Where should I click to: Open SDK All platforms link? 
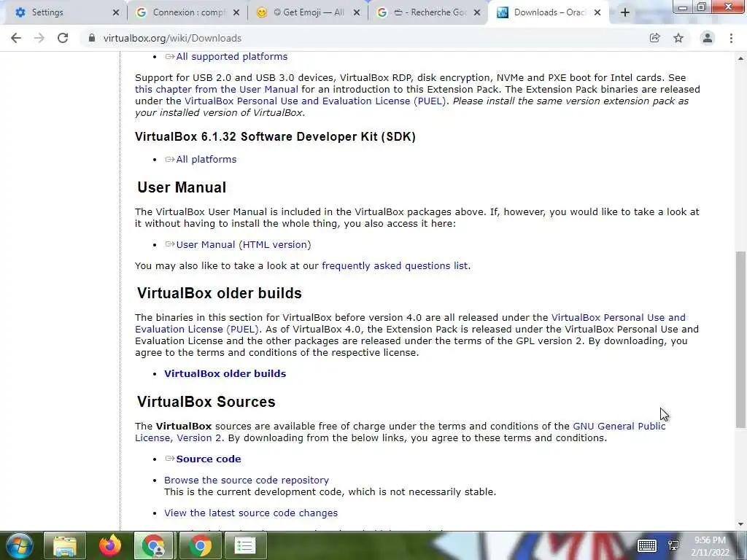pyautogui.click(x=206, y=159)
